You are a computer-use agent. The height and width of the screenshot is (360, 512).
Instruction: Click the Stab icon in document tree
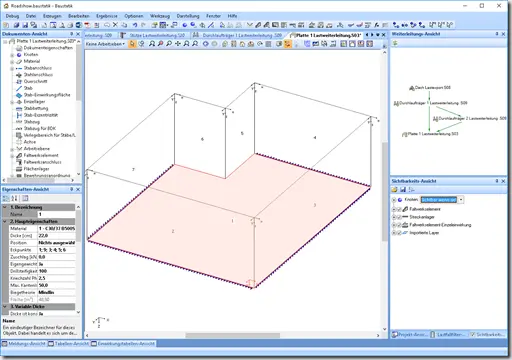click(19, 88)
